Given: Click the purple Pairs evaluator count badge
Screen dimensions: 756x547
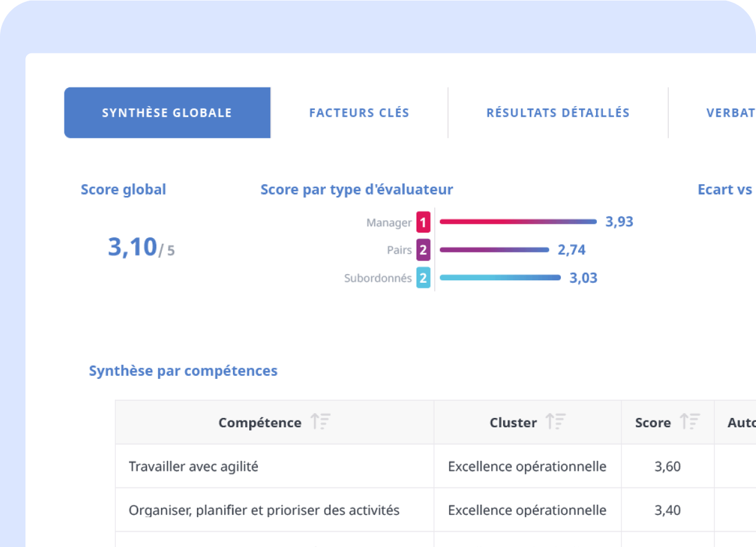Looking at the screenshot, I should click(423, 250).
